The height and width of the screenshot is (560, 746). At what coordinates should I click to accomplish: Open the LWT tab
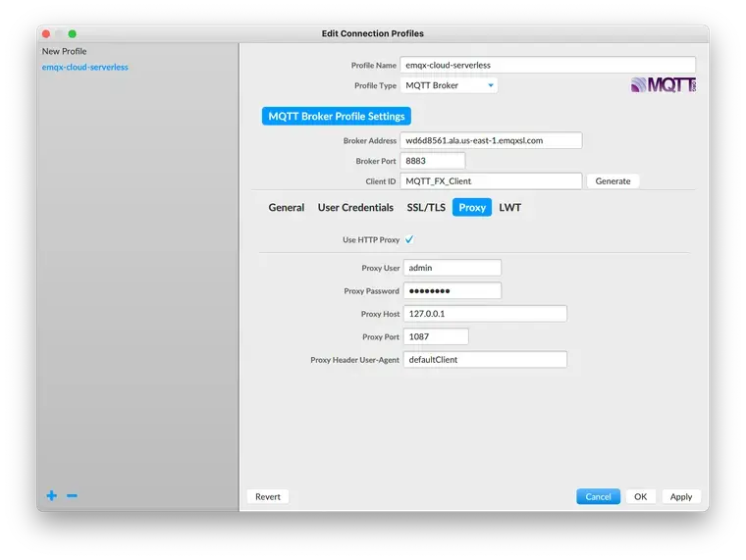point(510,207)
